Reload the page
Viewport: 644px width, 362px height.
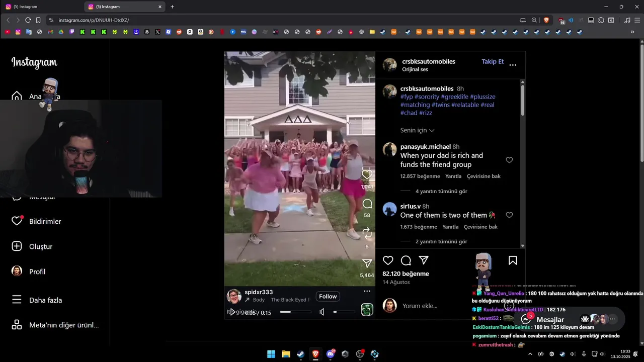tap(28, 20)
